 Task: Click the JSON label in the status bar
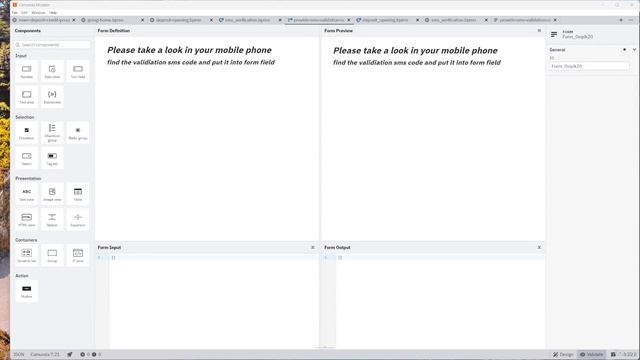point(19,354)
